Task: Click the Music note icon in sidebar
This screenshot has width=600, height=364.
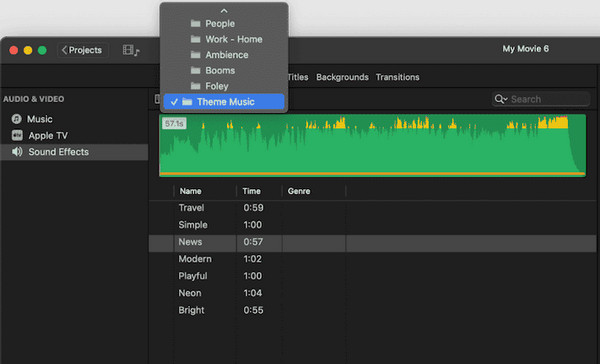Action: (16, 119)
